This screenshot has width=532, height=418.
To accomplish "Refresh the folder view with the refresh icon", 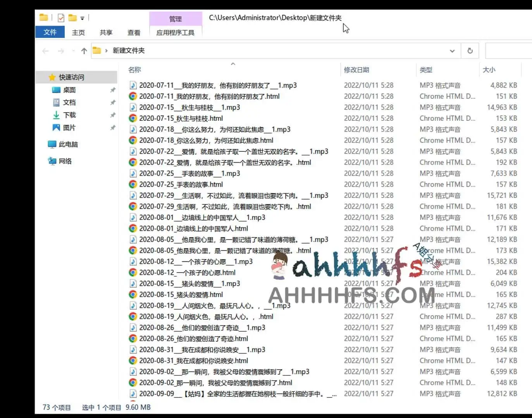I will tap(470, 51).
